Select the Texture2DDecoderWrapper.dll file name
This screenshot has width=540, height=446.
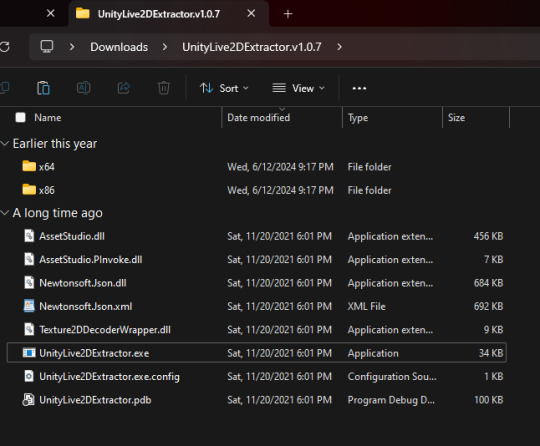(x=105, y=330)
